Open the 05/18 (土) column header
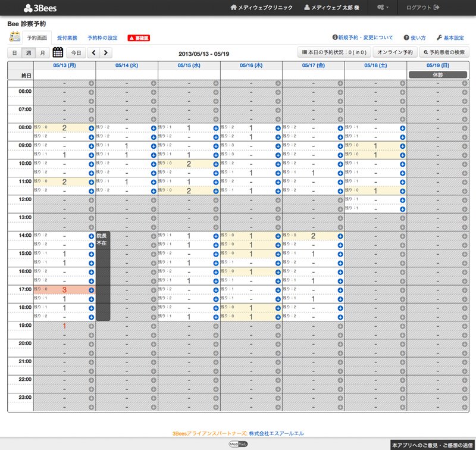Viewport: 476px width, 450px height. tap(375, 65)
